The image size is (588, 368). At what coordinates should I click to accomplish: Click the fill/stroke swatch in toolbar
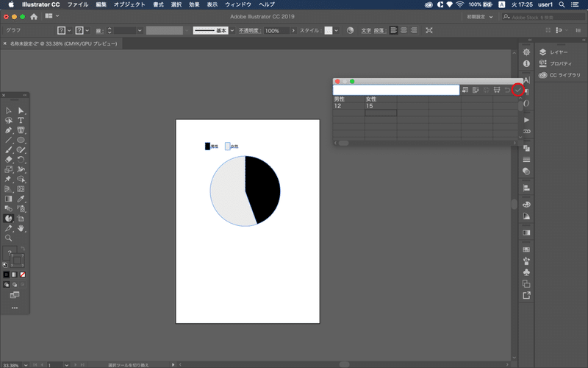point(13,256)
